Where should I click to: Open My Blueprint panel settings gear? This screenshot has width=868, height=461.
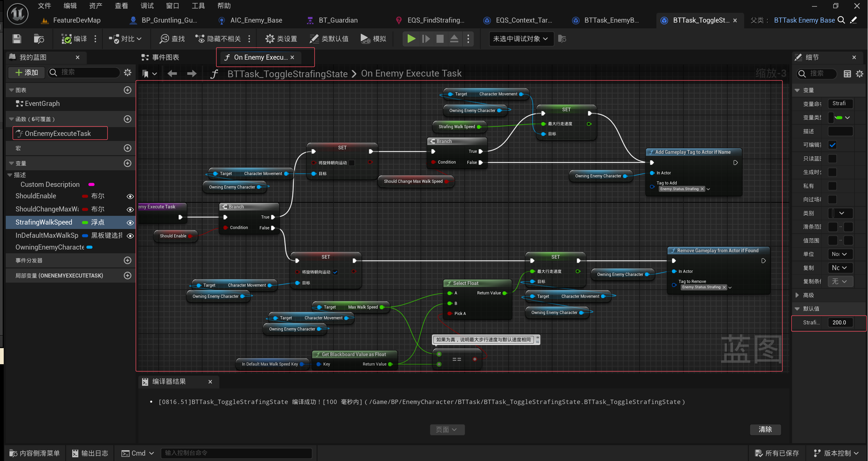[x=128, y=73]
